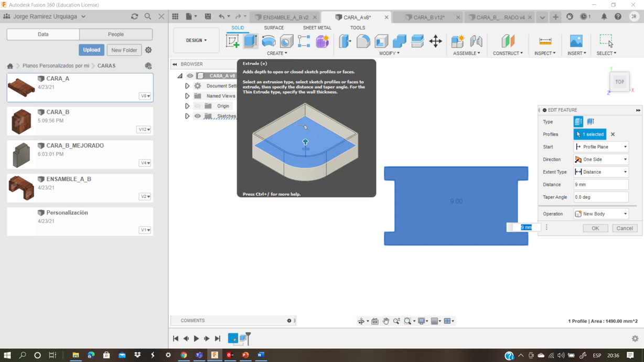
Task: Click the Orbit navigation icon
Action: click(x=361, y=321)
